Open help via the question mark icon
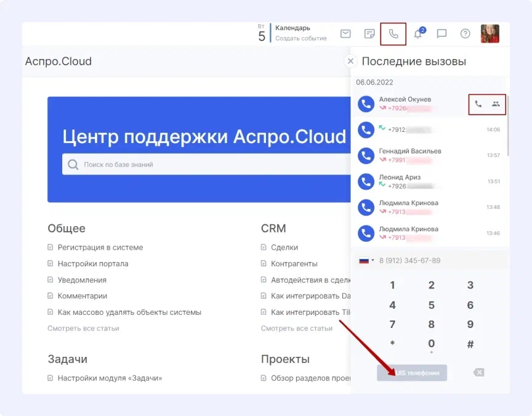The image size is (532, 416). (x=465, y=34)
